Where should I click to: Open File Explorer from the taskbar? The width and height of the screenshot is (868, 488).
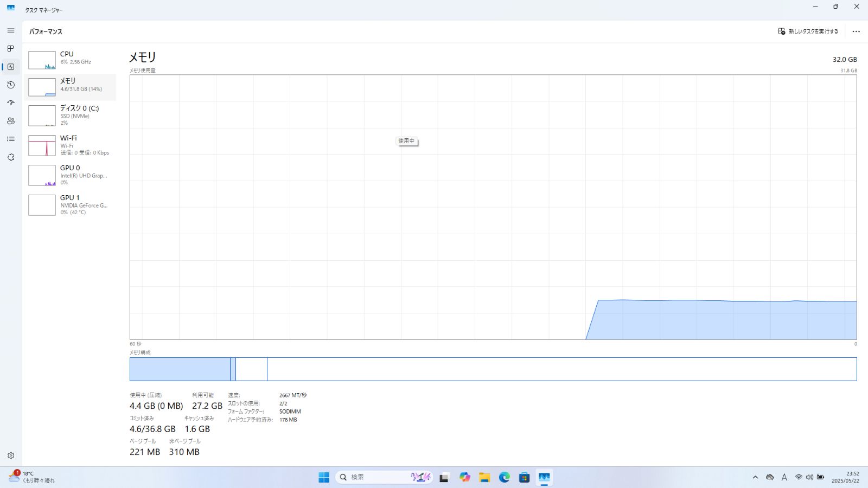[484, 477]
